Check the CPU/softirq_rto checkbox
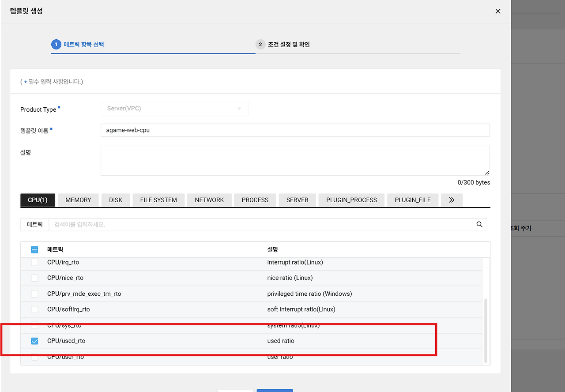 tap(34, 309)
